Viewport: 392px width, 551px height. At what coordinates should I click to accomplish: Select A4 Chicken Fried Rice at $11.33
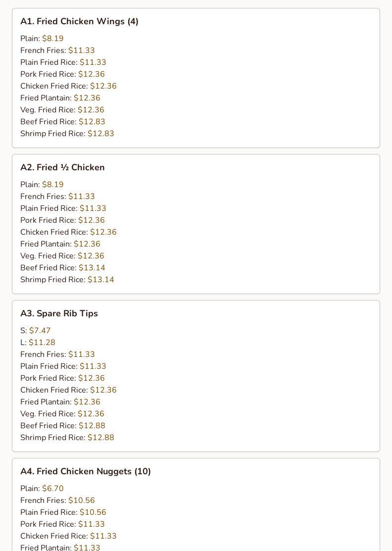pos(68,536)
